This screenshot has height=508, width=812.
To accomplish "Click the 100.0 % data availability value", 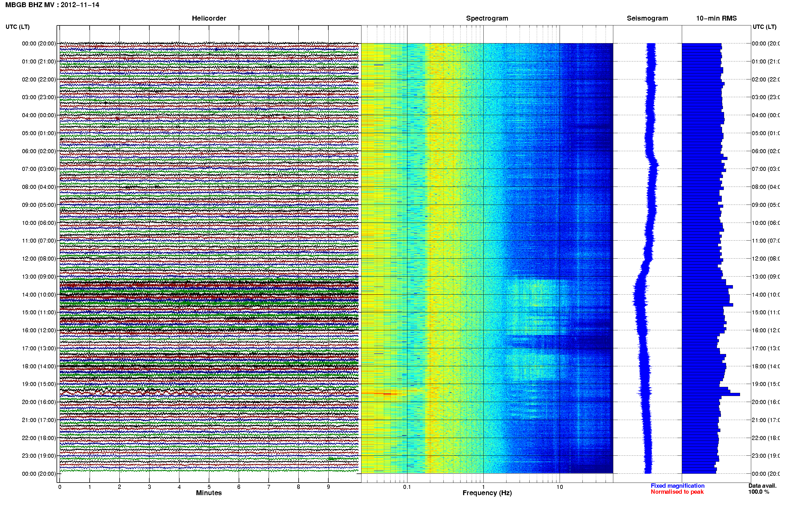I will [x=759, y=492].
